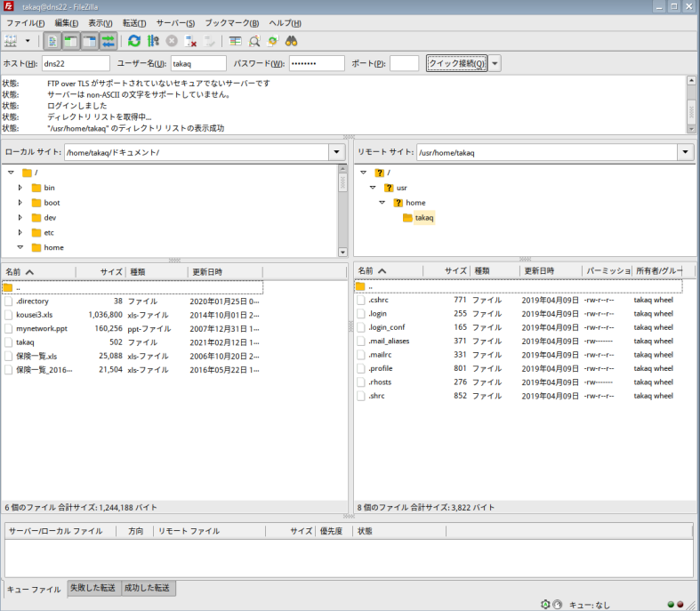The image size is (700, 611).
Task: Select remote file .profile
Action: [519, 369]
